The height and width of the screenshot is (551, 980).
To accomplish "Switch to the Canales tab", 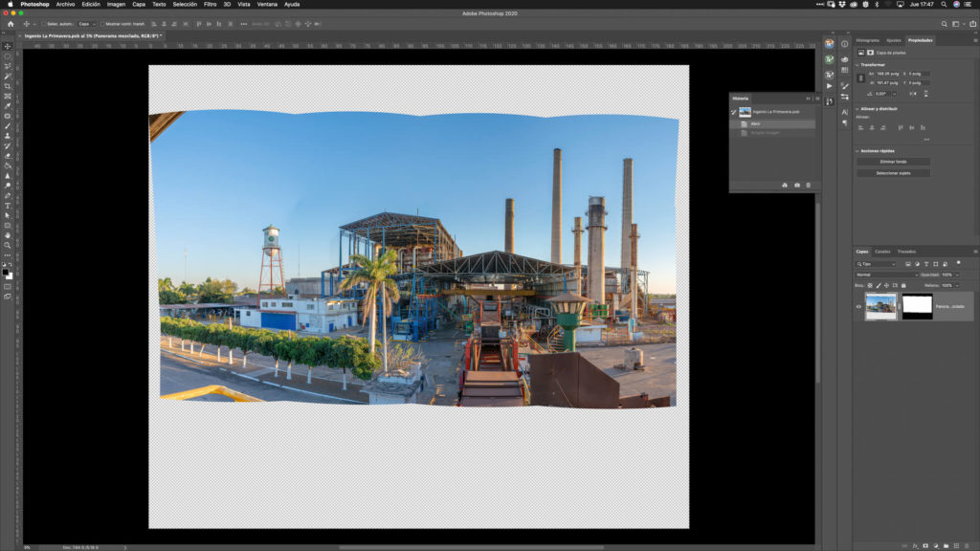I will click(882, 252).
